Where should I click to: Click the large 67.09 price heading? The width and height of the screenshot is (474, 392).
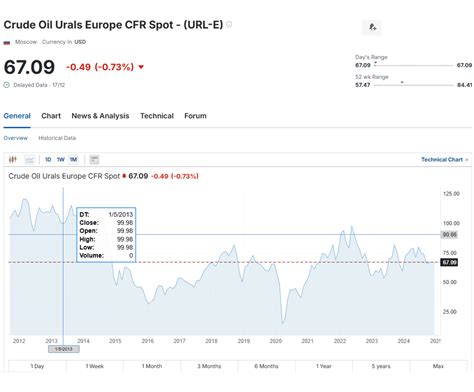click(29, 67)
